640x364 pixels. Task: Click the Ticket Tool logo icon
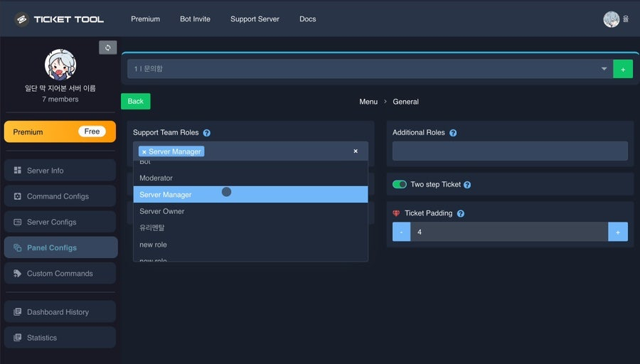[22, 19]
